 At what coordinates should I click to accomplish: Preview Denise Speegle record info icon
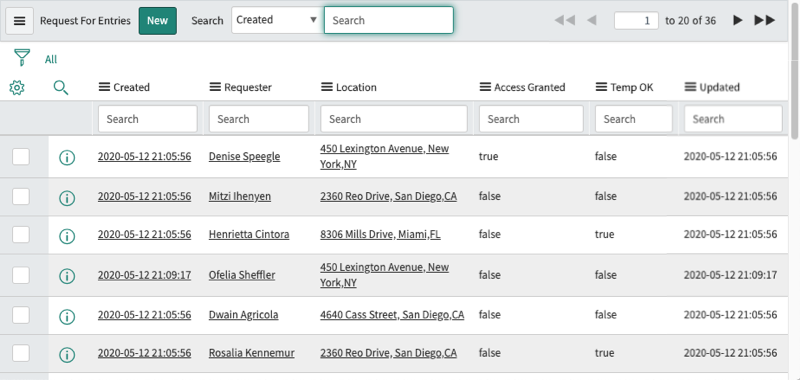tap(67, 158)
